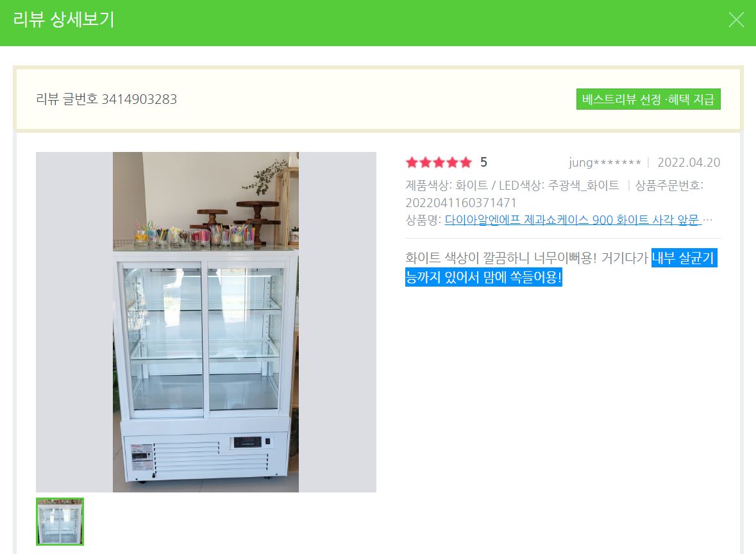Click the order number 2022041160371471

461,203
